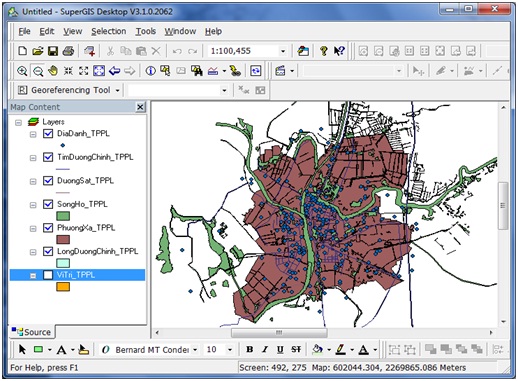This screenshot has height=381, width=518.
Task: Select the Zoom Out magnifier tool
Action: click(x=38, y=71)
